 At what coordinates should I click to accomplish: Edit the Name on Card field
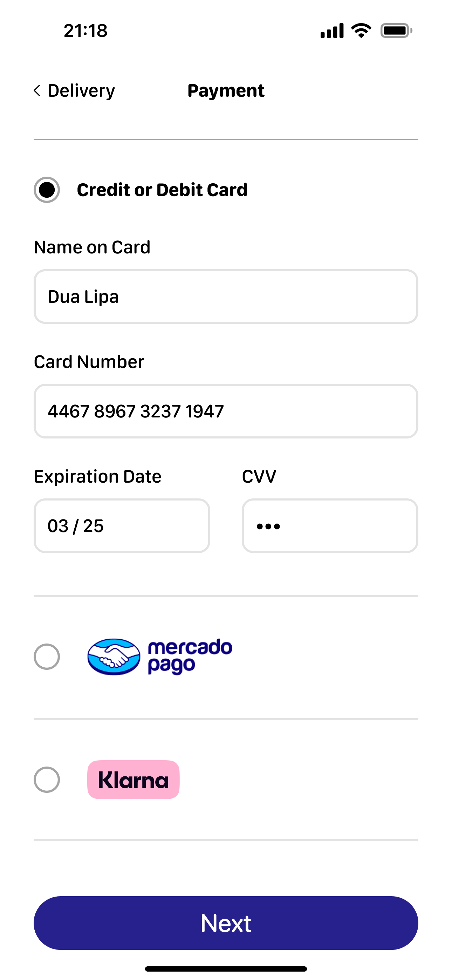pyautogui.click(x=226, y=297)
